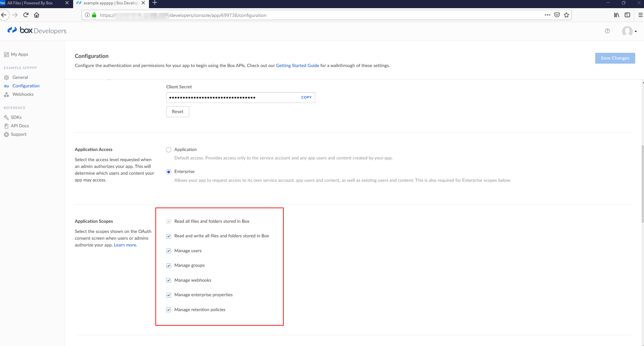The width and height of the screenshot is (644, 346).
Task: Click the browser Forward arrow
Action: point(15,15)
